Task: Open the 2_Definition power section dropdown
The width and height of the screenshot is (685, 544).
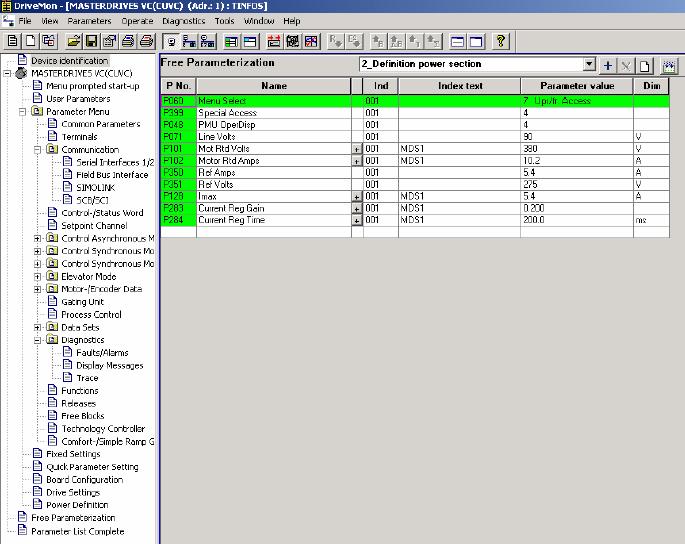Action: (589, 64)
